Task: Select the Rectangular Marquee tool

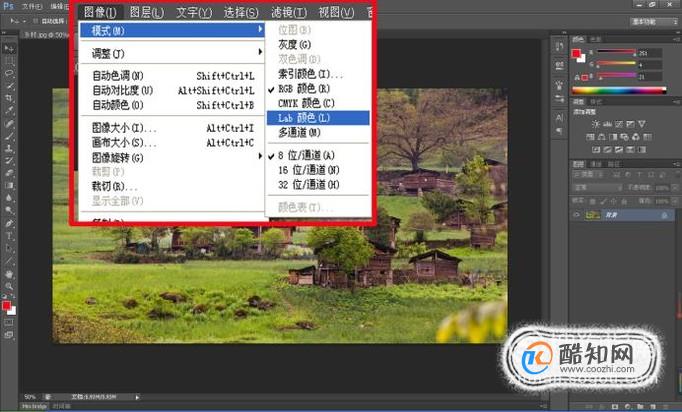Action: (9, 61)
